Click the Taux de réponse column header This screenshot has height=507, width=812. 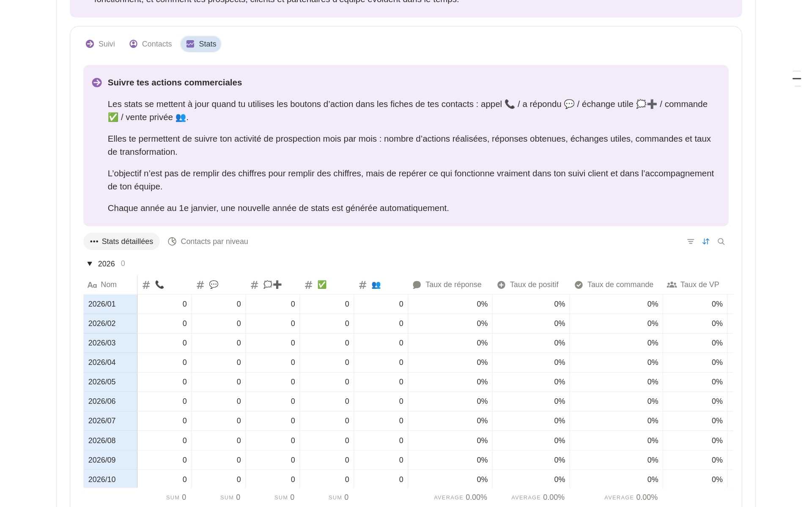tap(450, 285)
